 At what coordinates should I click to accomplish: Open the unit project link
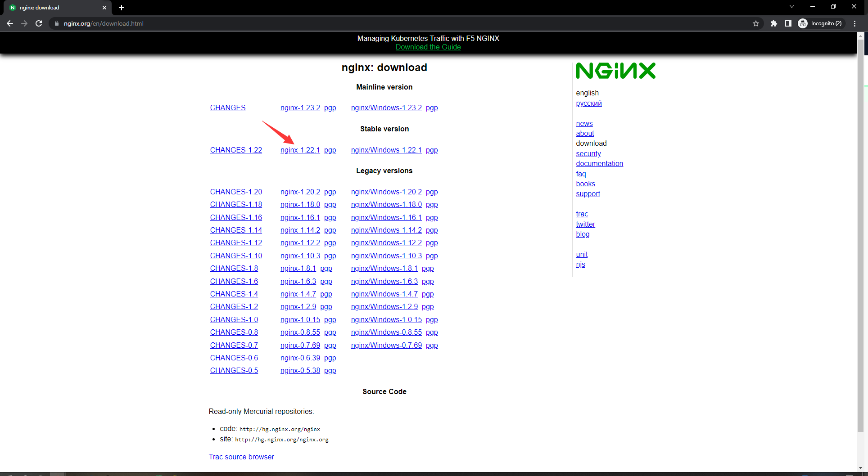click(x=582, y=254)
